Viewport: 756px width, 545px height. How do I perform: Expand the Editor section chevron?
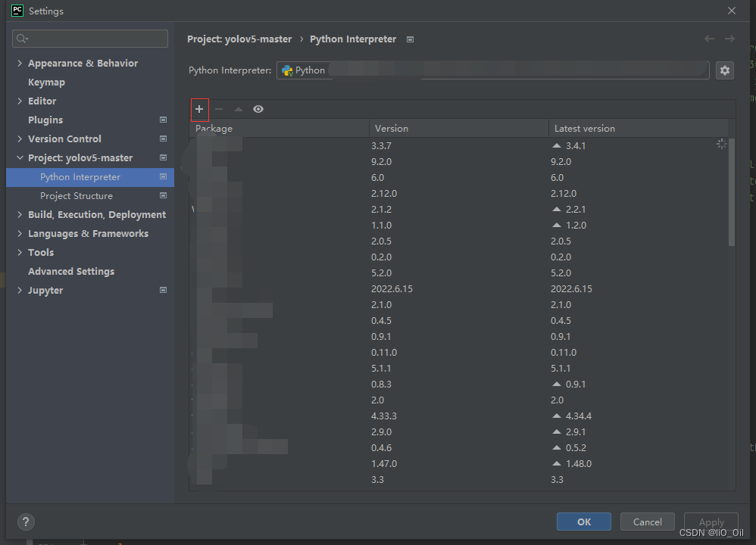click(20, 101)
